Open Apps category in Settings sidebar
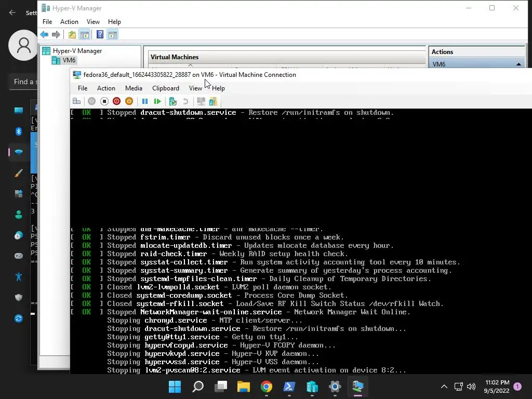Image resolution: width=532 pixels, height=399 pixels. pos(19,194)
